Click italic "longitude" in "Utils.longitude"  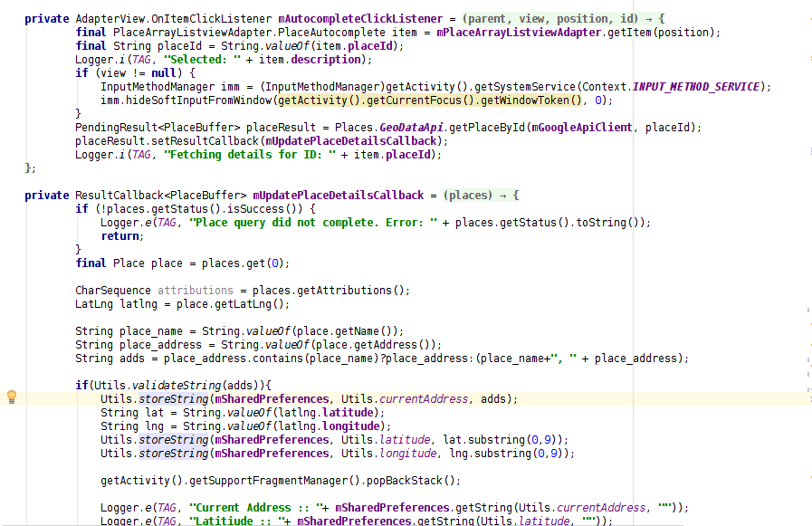click(x=408, y=453)
